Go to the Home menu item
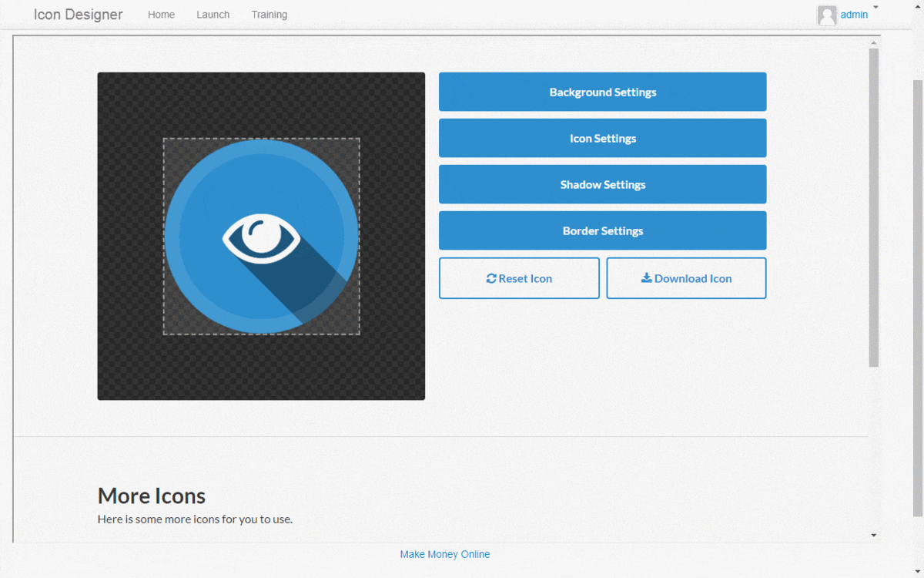 161,15
